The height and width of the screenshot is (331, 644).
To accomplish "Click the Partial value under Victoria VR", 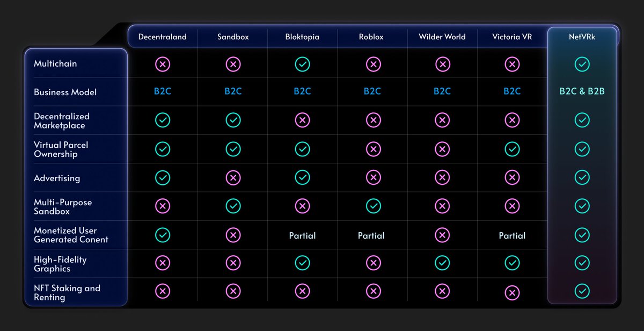I will 512,235.
